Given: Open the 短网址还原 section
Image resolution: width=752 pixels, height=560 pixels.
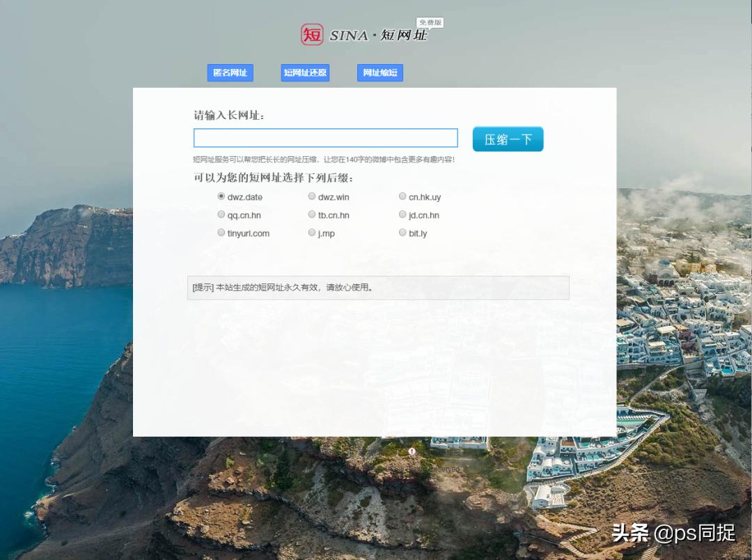Looking at the screenshot, I should pos(304,72).
